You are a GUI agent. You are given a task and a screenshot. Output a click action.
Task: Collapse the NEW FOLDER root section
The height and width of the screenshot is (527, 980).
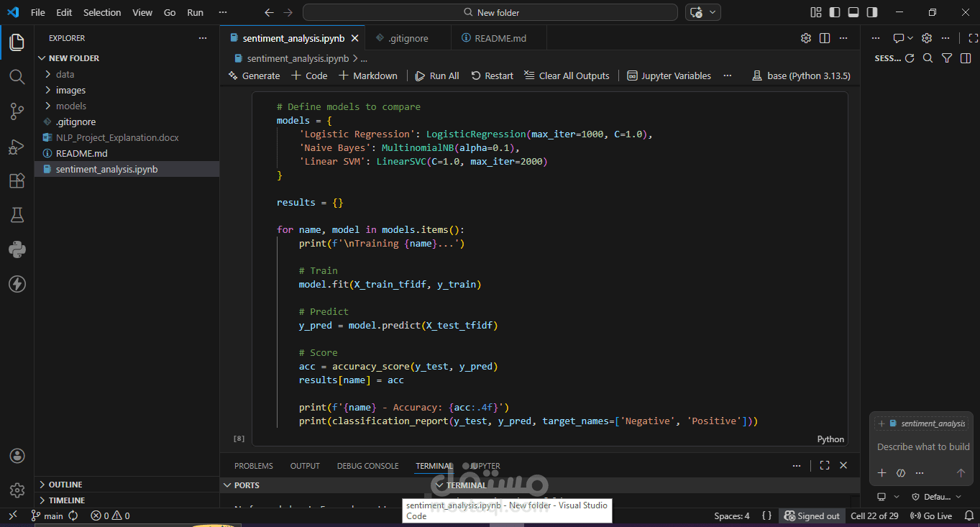[128, 58]
